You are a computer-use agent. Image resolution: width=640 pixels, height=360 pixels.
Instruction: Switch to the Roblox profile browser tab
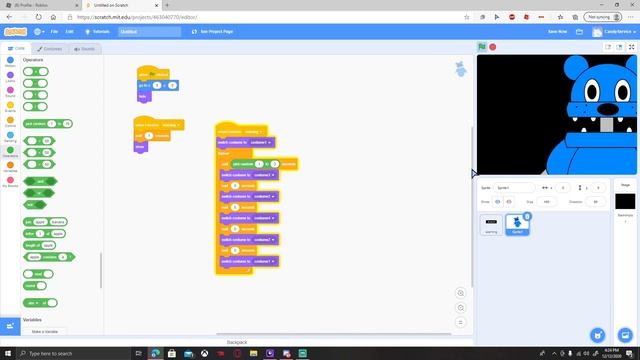41,5
